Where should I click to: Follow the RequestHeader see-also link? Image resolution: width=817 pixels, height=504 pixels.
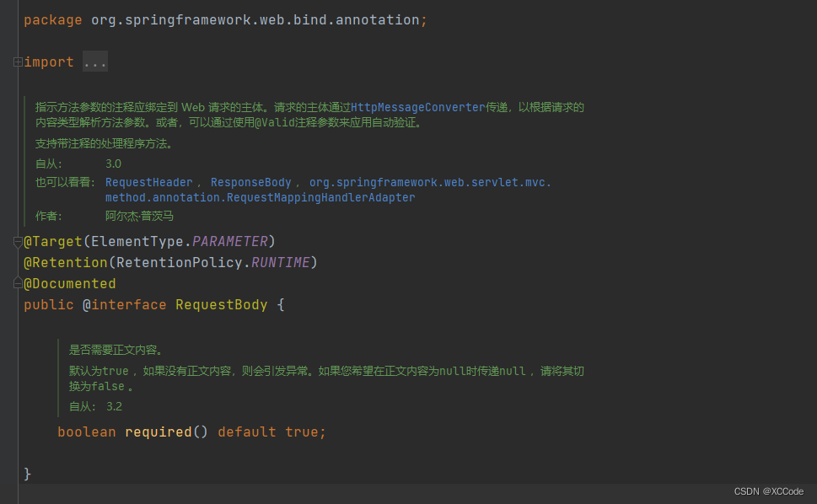149,183
